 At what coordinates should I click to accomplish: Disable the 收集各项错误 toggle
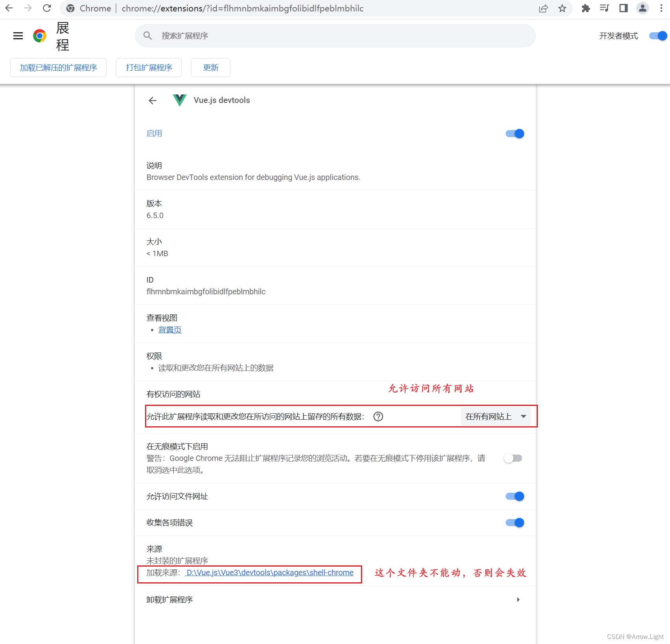point(515,523)
